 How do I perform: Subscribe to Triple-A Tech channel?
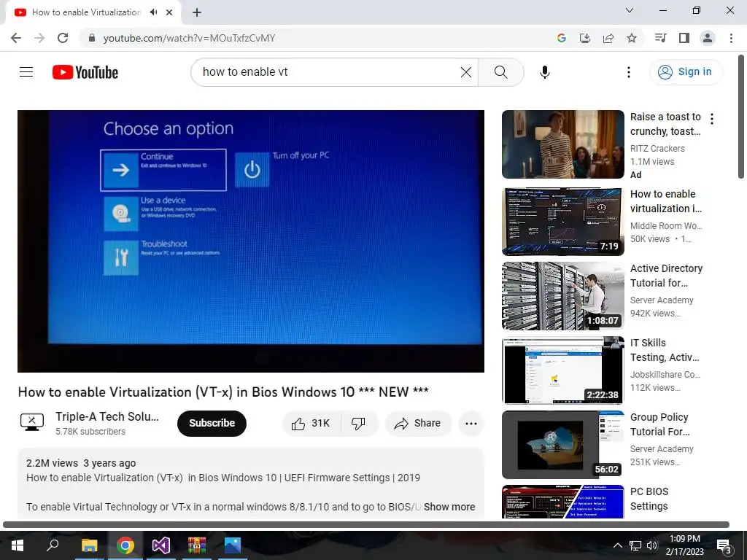pyautogui.click(x=212, y=423)
